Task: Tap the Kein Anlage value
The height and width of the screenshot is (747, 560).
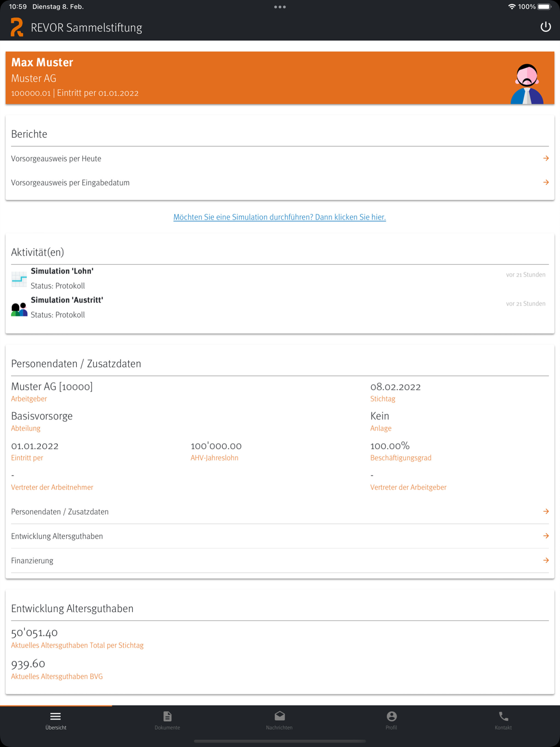Action: pyautogui.click(x=380, y=416)
